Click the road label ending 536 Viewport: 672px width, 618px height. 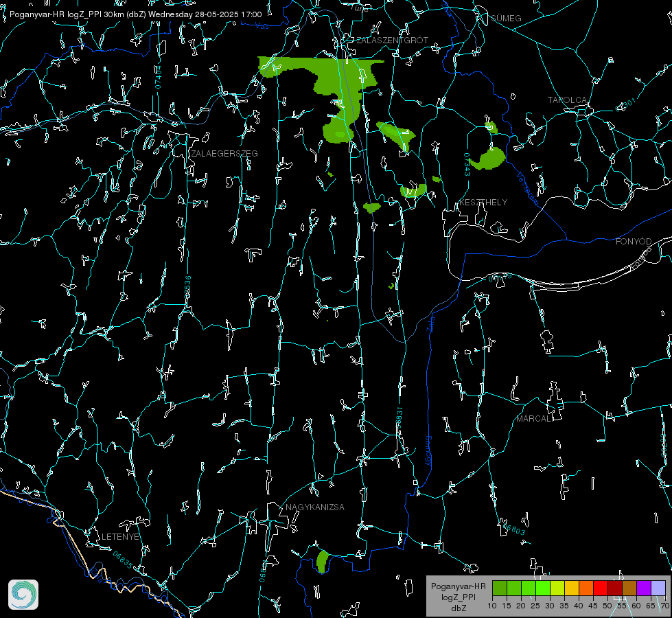[x=187, y=286]
